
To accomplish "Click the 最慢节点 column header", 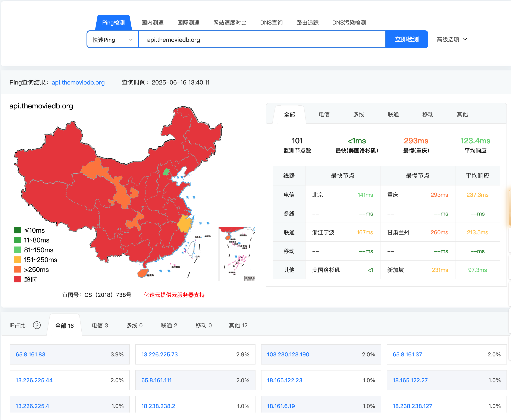I will tap(418, 176).
